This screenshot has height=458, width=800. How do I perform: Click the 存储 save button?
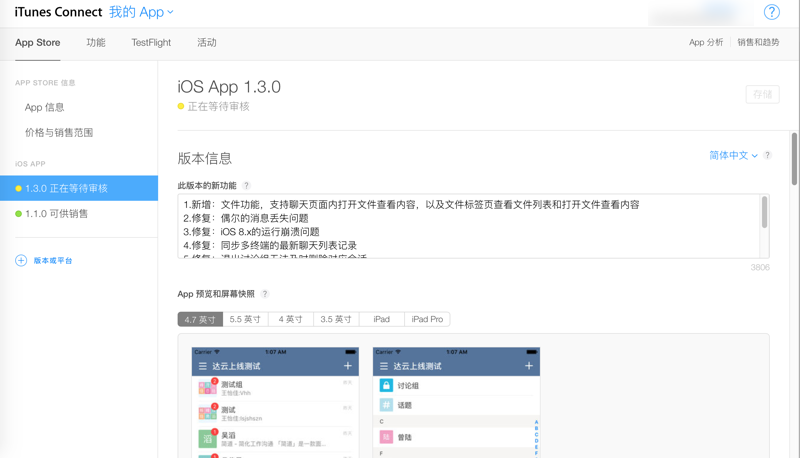click(762, 94)
